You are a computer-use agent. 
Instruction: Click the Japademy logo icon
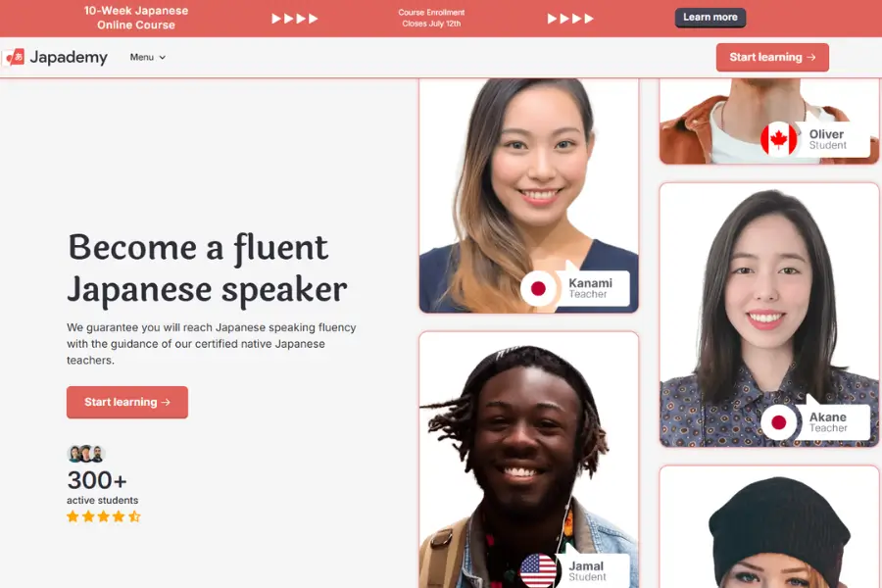click(14, 57)
